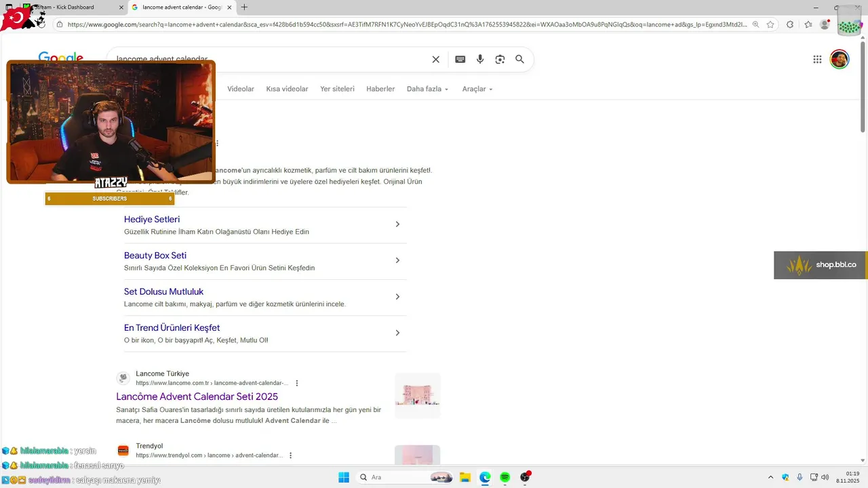The image size is (868, 488).
Task: Open new browser tab with plus
Action: (244, 7)
